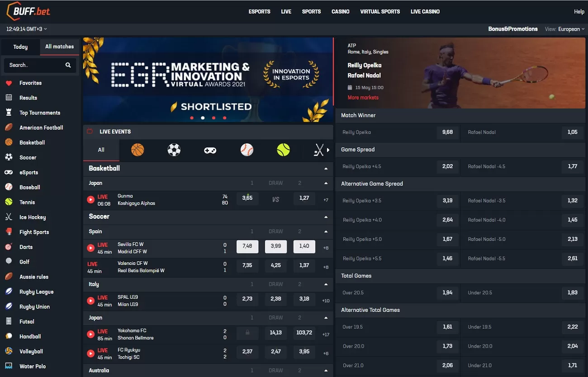Select Aussie rules ball icon
Screen dimensions: 588x377
point(9,277)
